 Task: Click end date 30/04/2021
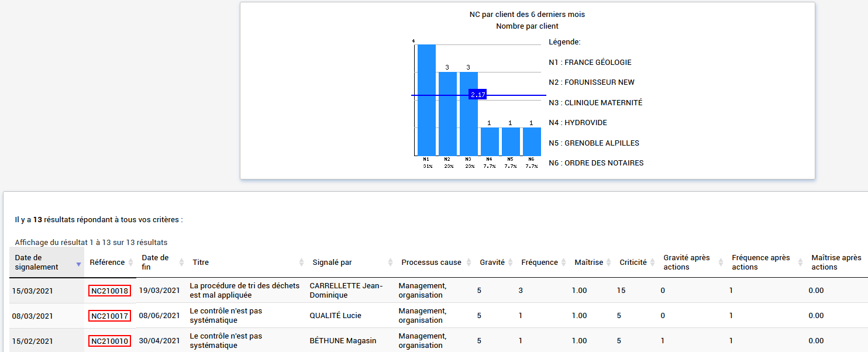[159, 341]
